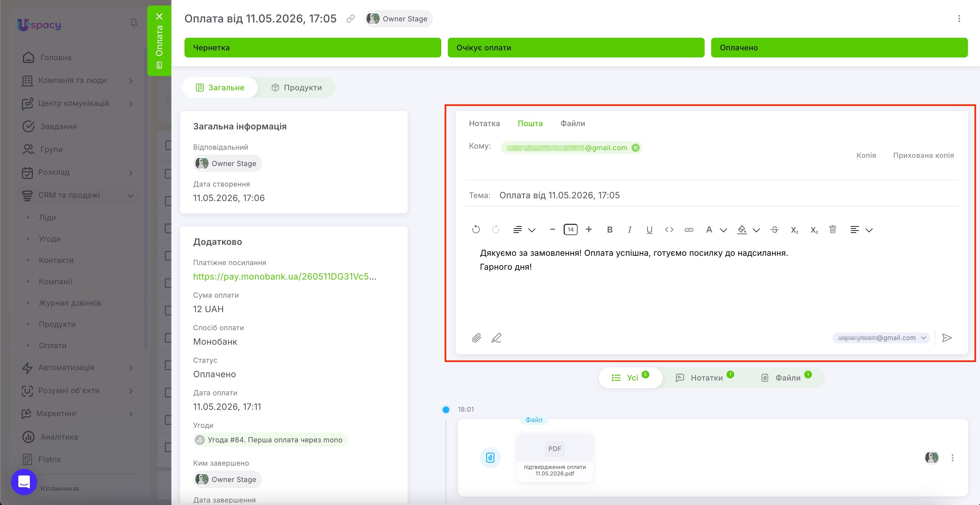
Task: Switch to the Нотатка tab
Action: (484, 123)
